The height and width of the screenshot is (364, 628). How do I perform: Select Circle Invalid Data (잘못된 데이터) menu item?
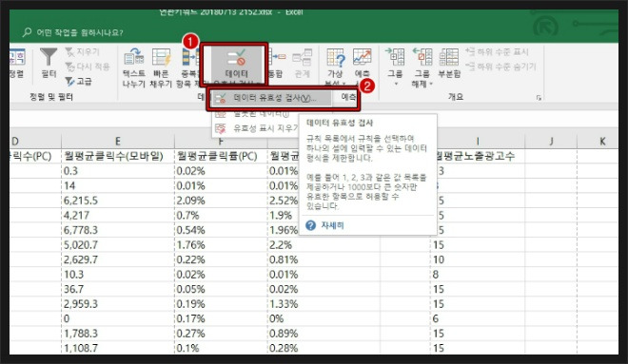[255, 114]
